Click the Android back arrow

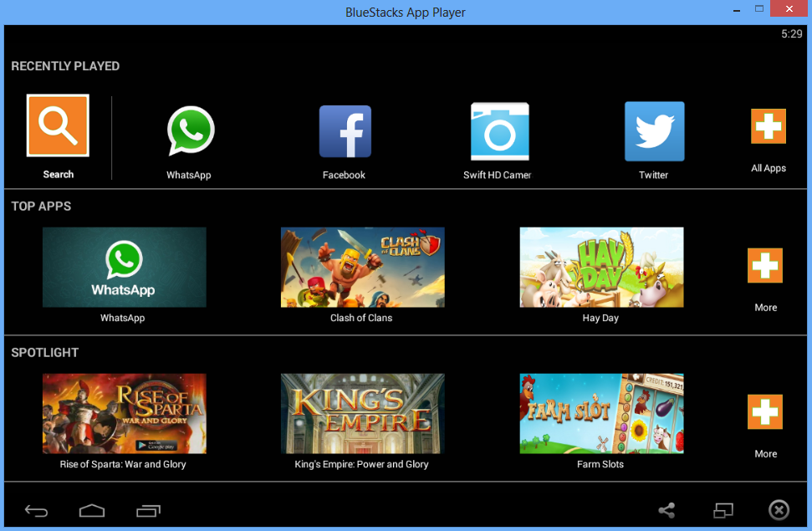point(36,511)
